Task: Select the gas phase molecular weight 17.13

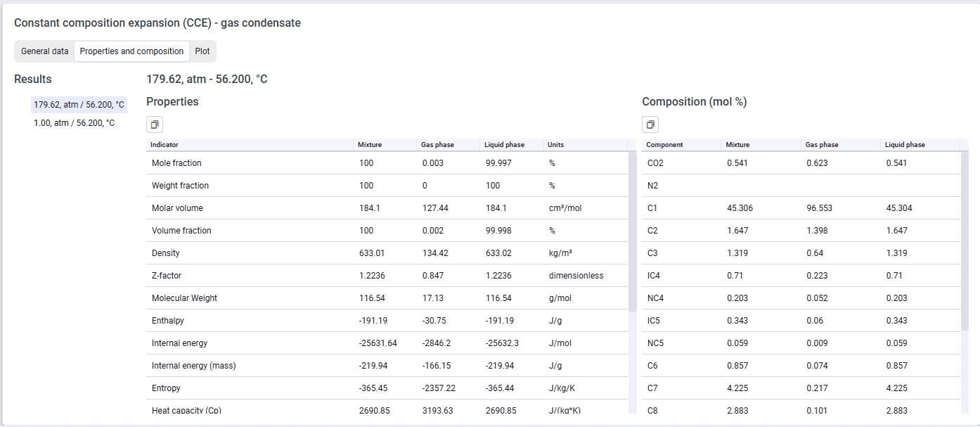Action: [433, 298]
